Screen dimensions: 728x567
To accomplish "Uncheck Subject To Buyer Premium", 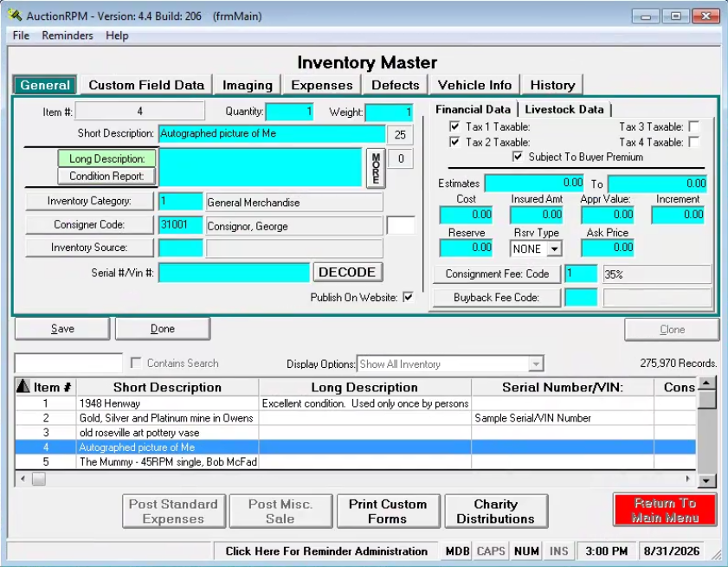I will click(517, 157).
